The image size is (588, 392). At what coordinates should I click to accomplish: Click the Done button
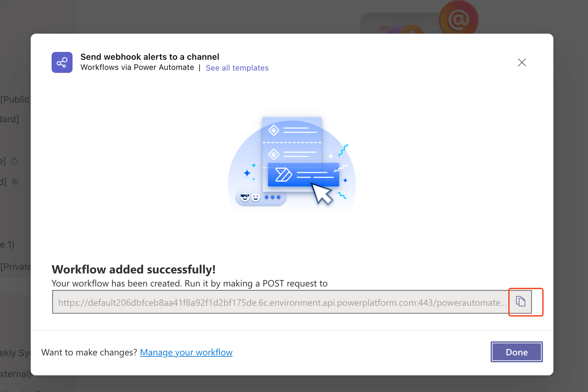(516, 352)
